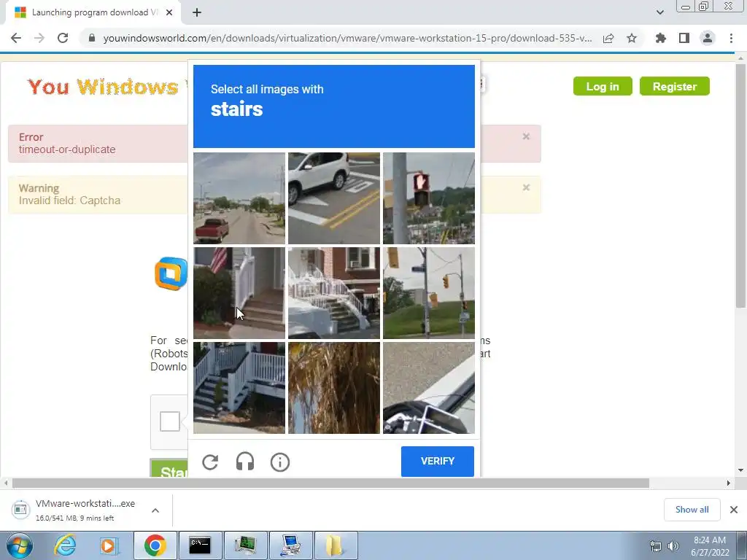This screenshot has height=560, width=747.
Task: Open Windows Media Player from taskbar
Action: 109,545
